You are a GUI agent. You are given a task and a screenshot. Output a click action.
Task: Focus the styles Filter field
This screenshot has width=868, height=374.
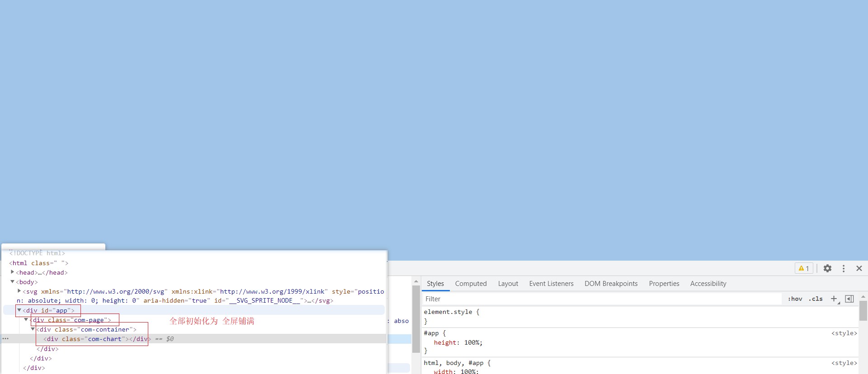pyautogui.click(x=602, y=299)
